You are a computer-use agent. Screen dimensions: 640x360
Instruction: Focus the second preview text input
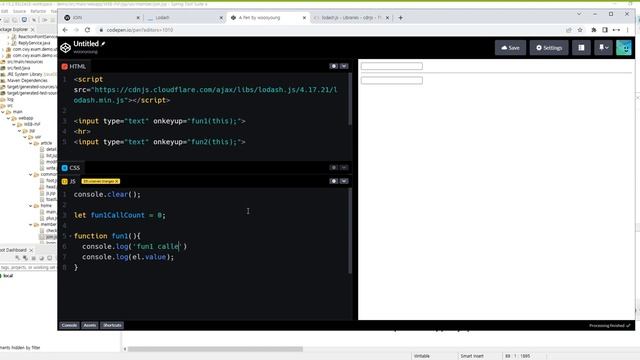[391, 80]
